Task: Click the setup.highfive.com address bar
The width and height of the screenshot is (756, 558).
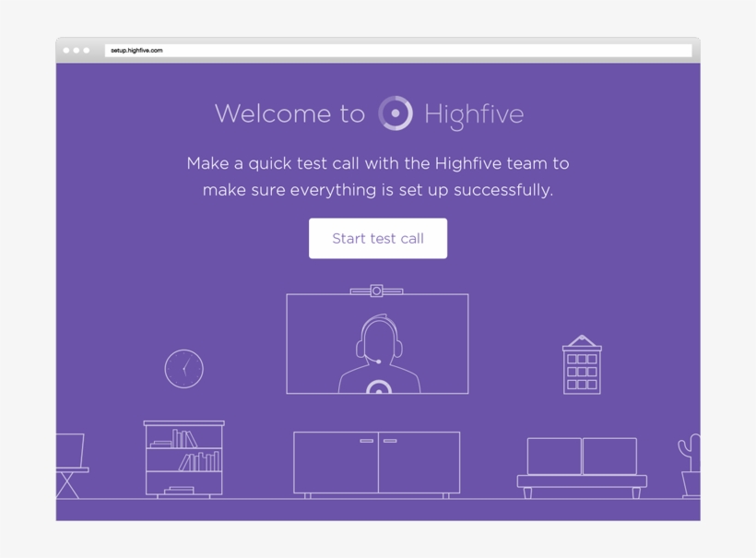Action: tap(398, 50)
